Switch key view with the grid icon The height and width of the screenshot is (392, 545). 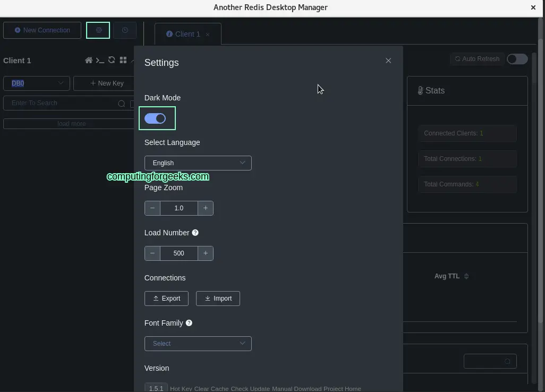[123, 60]
